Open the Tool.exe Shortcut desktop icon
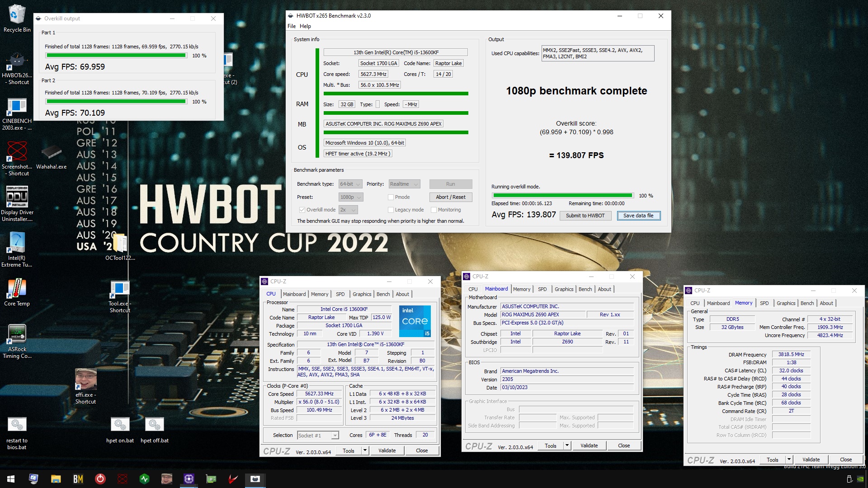 pos(120,296)
